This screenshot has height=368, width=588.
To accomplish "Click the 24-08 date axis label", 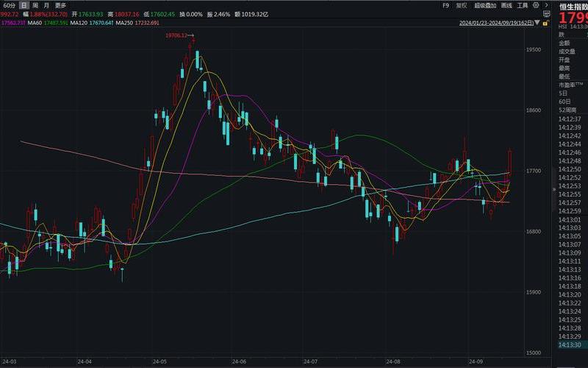I will [393, 361].
